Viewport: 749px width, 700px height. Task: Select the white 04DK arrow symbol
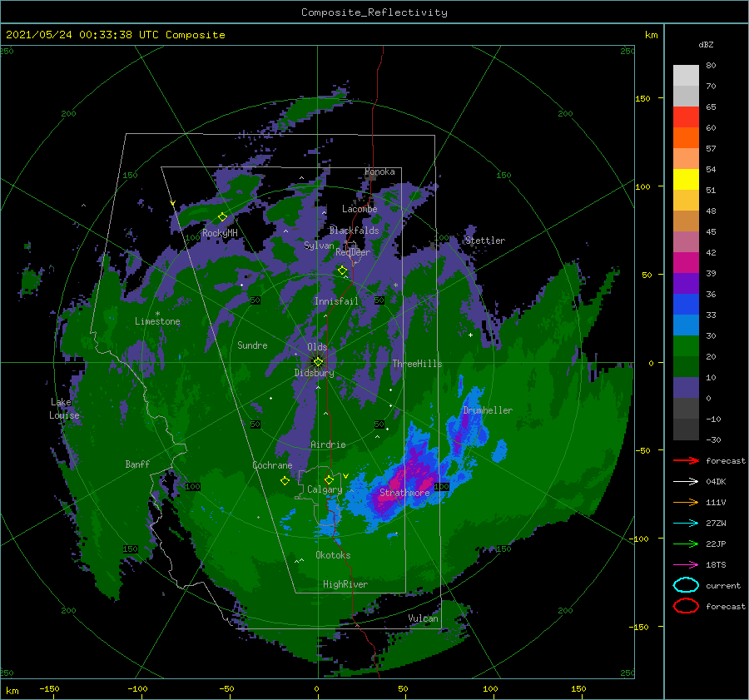[x=686, y=481]
